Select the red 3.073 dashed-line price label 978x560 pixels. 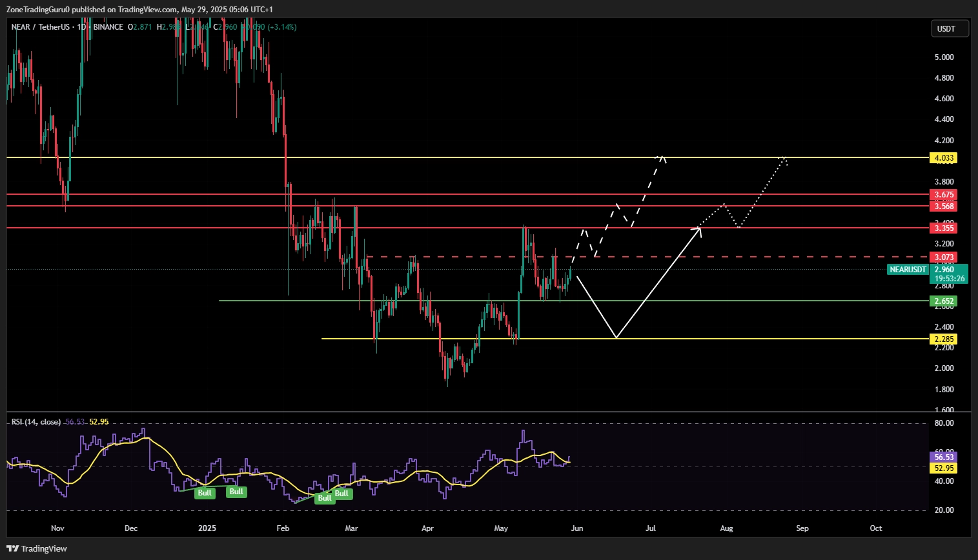pyautogui.click(x=943, y=257)
